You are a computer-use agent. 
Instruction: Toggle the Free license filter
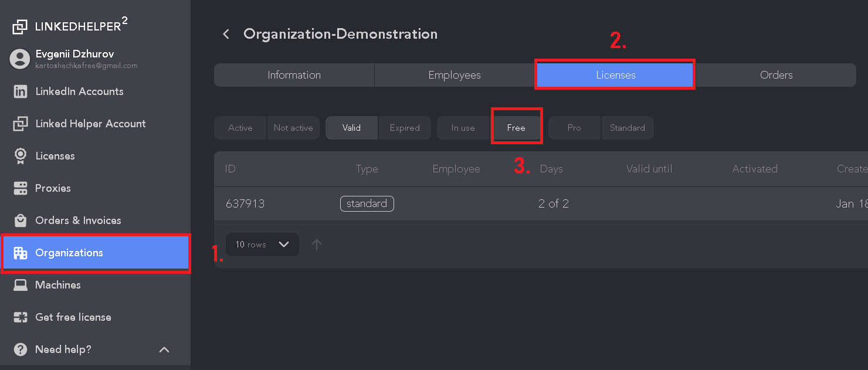pyautogui.click(x=516, y=128)
